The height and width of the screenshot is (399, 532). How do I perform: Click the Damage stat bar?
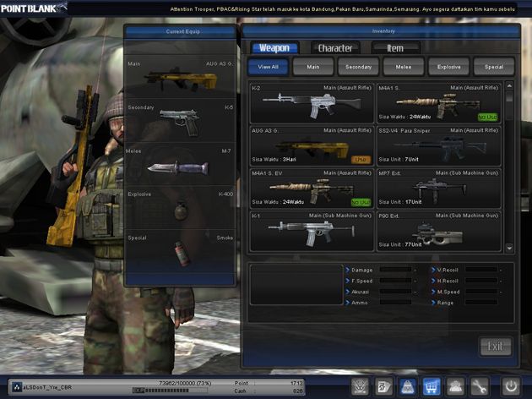(x=395, y=270)
